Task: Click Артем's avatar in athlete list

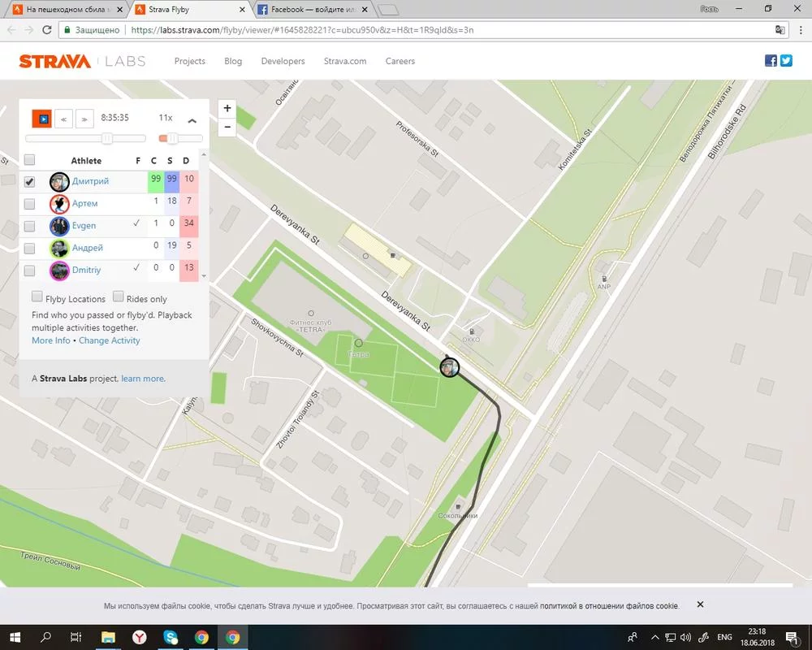Action: pyautogui.click(x=59, y=204)
